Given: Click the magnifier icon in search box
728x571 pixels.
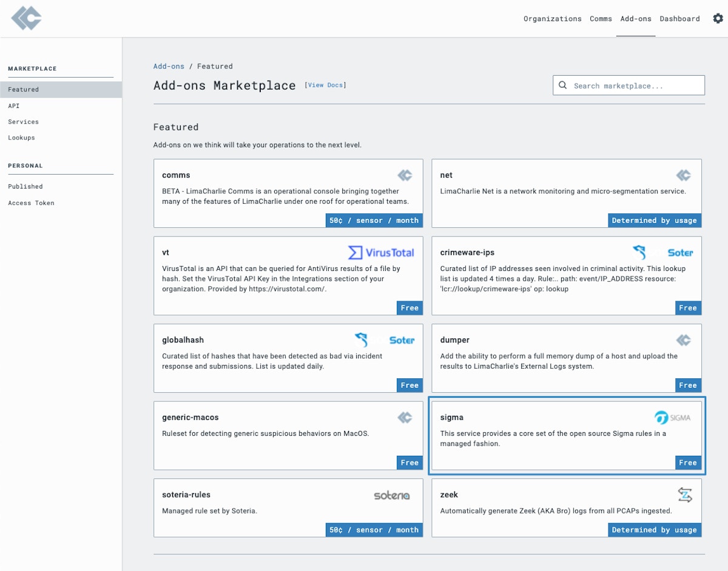Looking at the screenshot, I should click(562, 85).
